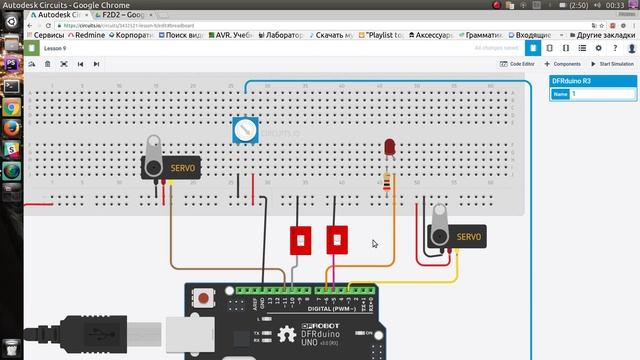
Task: Close the F2D2 tab
Action: click(x=151, y=15)
